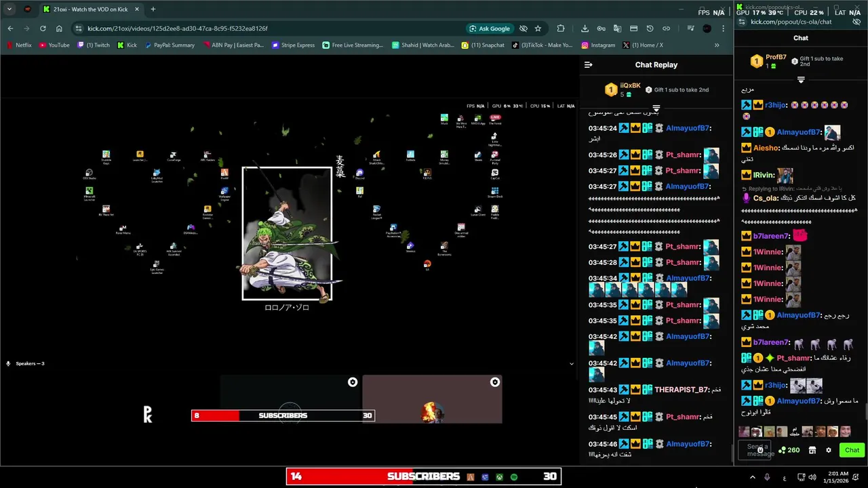Open the Kick bookmark
868x488 pixels.
[x=127, y=45]
